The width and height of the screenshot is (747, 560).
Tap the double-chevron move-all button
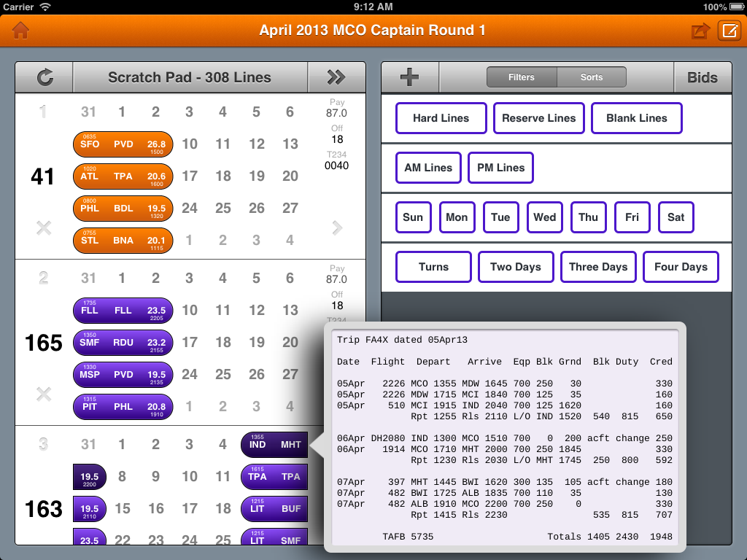point(336,77)
